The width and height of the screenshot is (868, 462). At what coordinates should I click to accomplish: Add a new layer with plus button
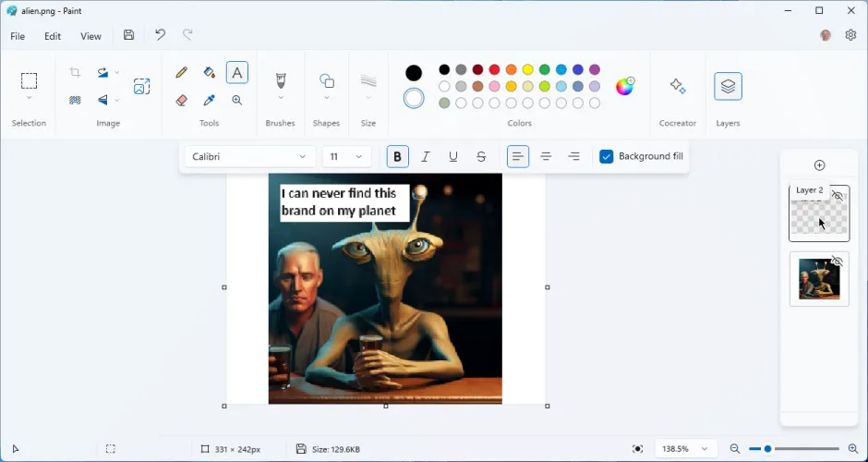pos(819,165)
